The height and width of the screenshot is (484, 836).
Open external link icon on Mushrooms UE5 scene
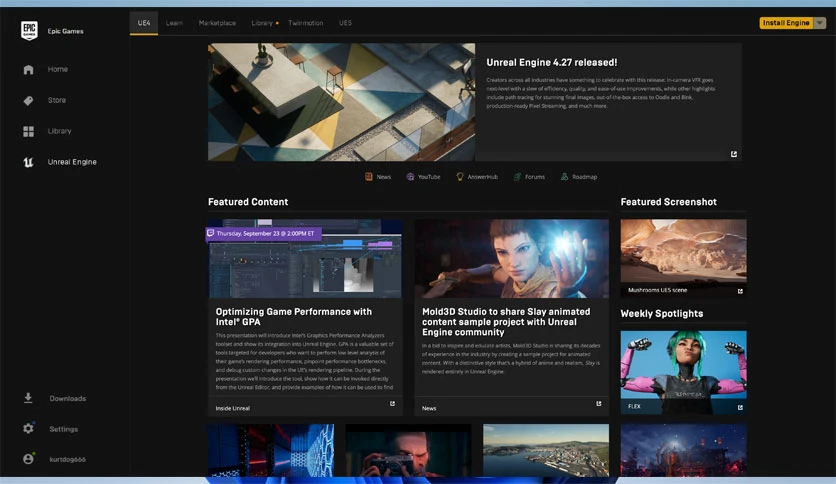tap(740, 291)
